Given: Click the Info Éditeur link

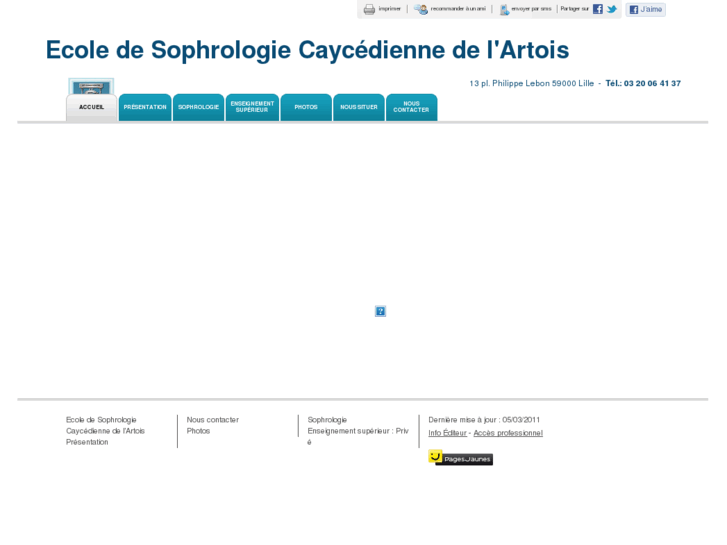Looking at the screenshot, I should tap(447, 433).
